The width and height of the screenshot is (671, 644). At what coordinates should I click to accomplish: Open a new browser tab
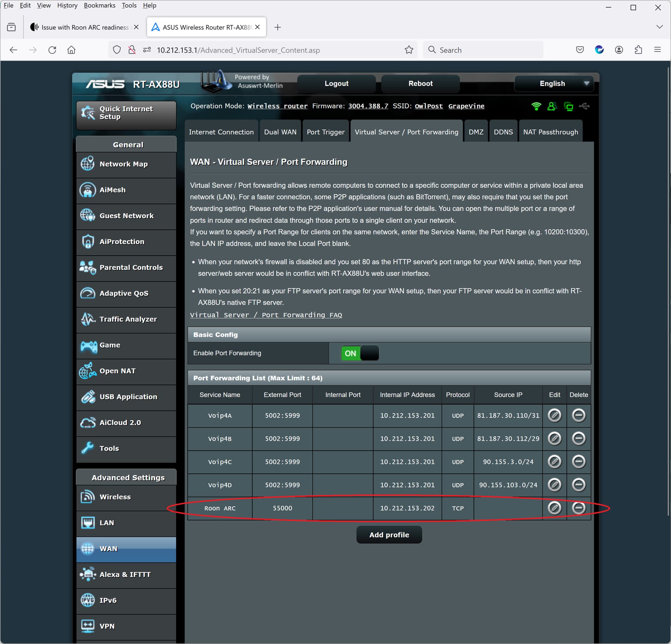277,27
